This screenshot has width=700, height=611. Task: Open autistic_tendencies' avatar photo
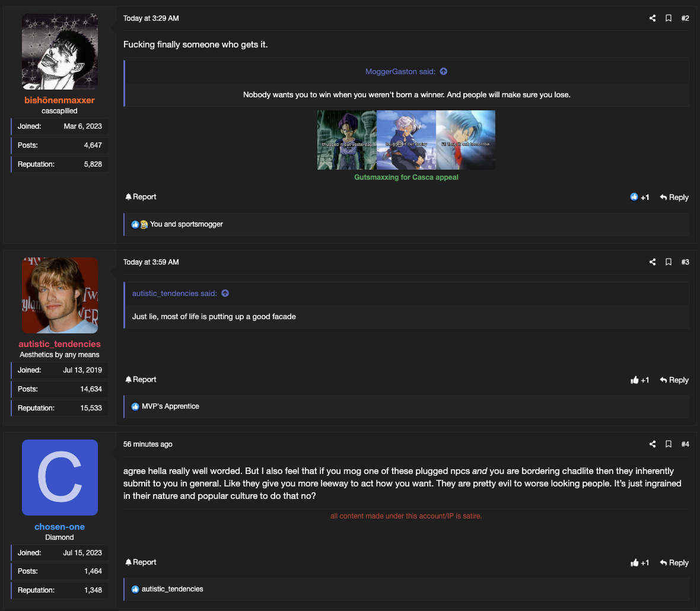click(x=60, y=295)
